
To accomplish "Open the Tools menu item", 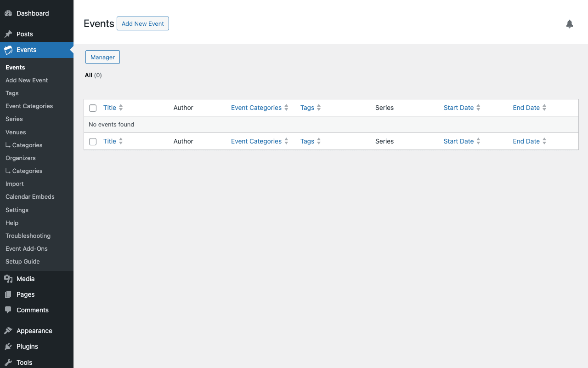I will 37,362.
